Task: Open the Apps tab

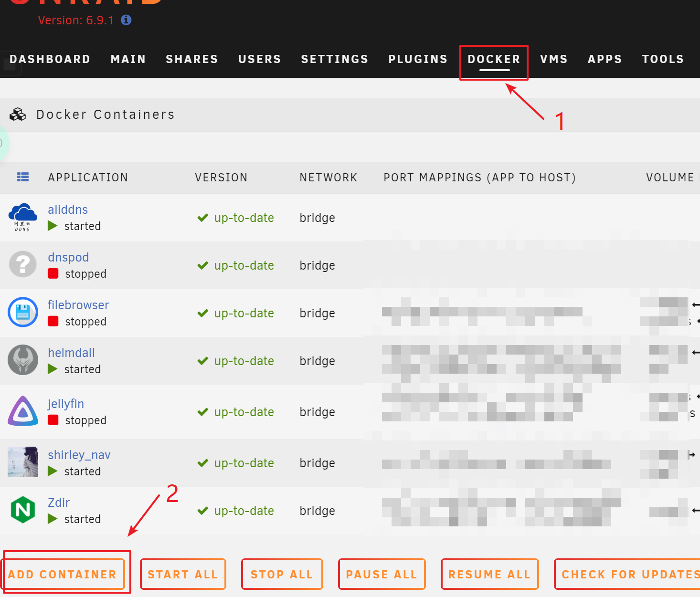Action: (605, 59)
